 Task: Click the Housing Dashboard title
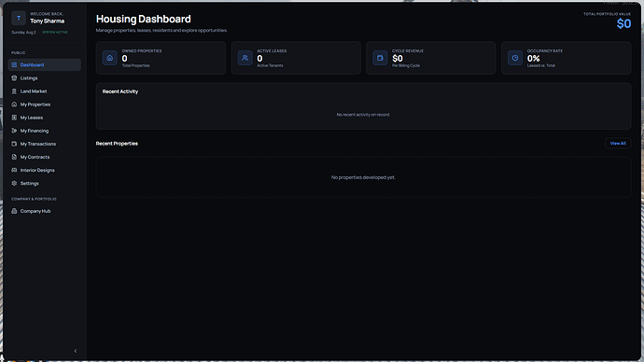coord(144,19)
